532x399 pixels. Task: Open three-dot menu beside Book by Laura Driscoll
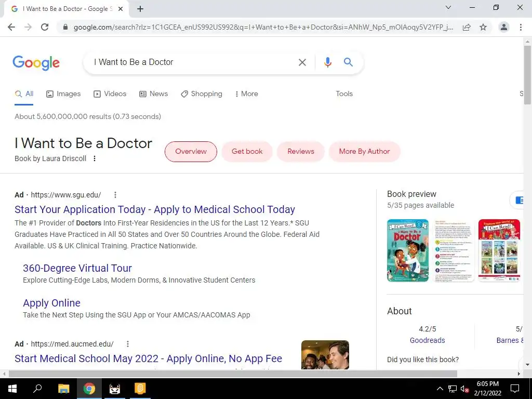(95, 158)
